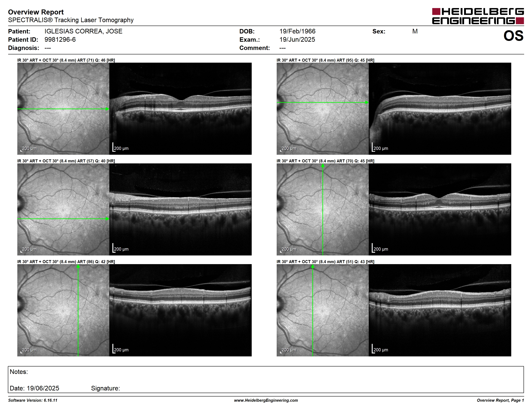
Task: Click the Software Version: 6.16.11 footer
Action: (33, 400)
